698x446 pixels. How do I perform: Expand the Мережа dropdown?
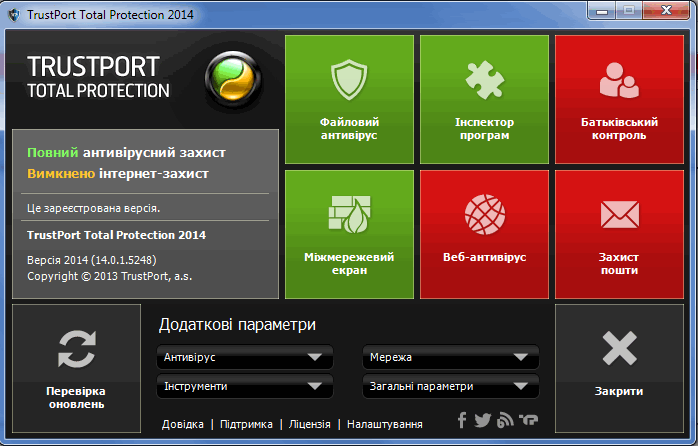(x=450, y=357)
